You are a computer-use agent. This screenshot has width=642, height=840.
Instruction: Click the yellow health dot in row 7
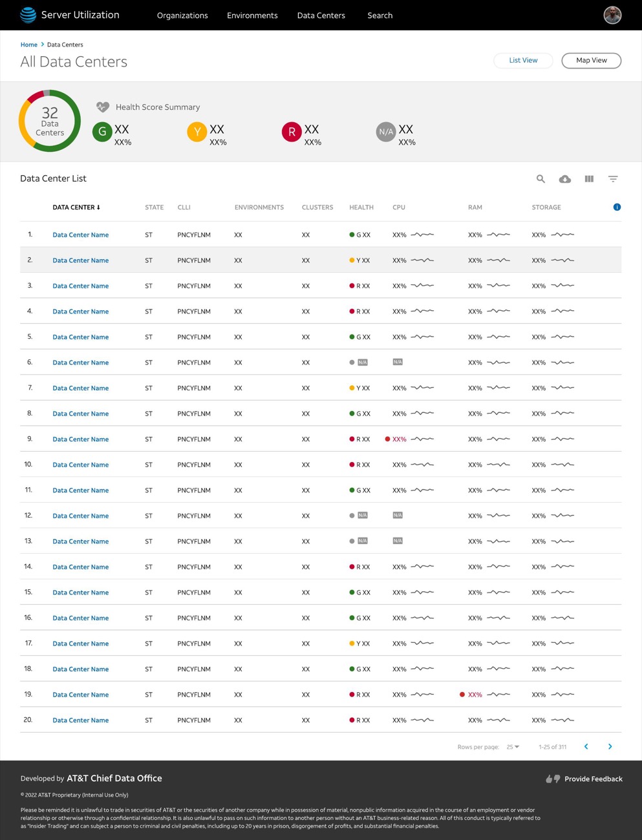click(352, 388)
